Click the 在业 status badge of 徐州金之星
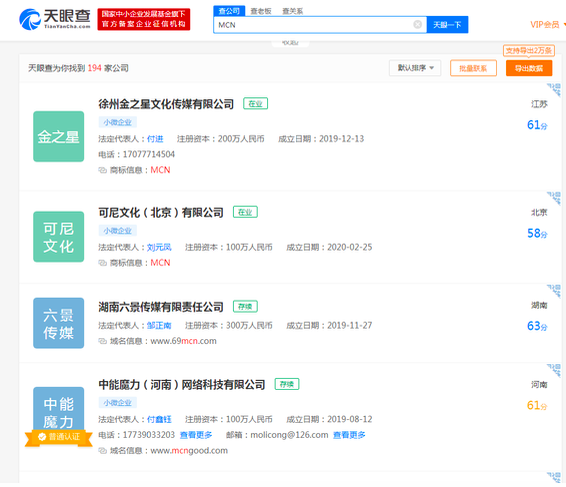This screenshot has height=487, width=566. point(255,104)
